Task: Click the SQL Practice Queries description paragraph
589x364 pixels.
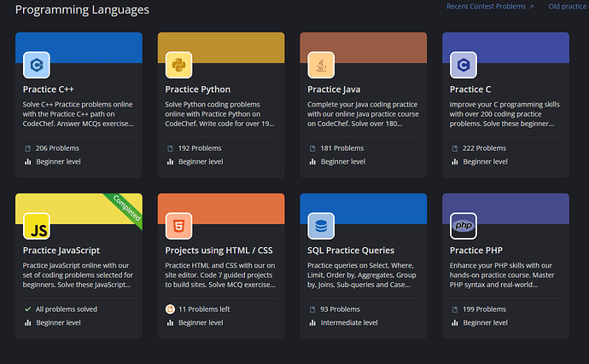Action: coord(362,275)
